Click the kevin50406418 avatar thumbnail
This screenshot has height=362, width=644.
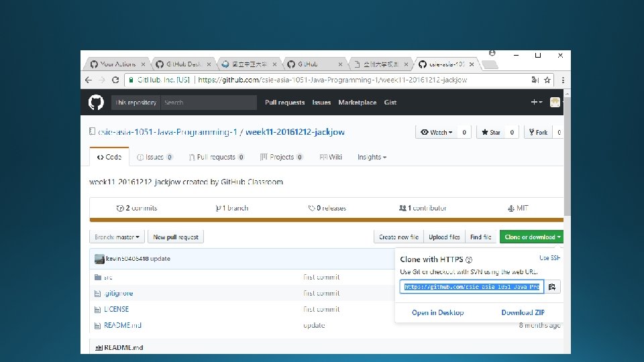99,259
